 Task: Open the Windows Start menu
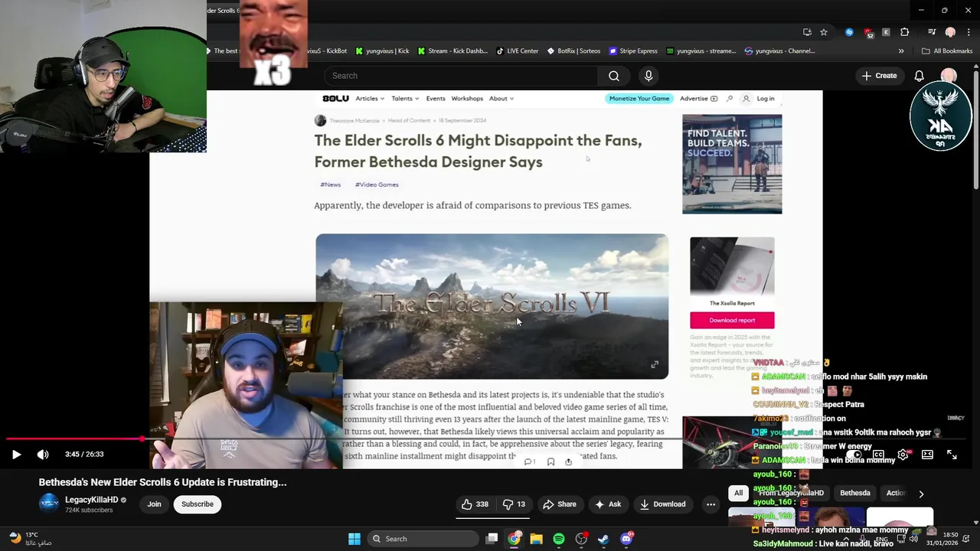pyautogui.click(x=354, y=539)
